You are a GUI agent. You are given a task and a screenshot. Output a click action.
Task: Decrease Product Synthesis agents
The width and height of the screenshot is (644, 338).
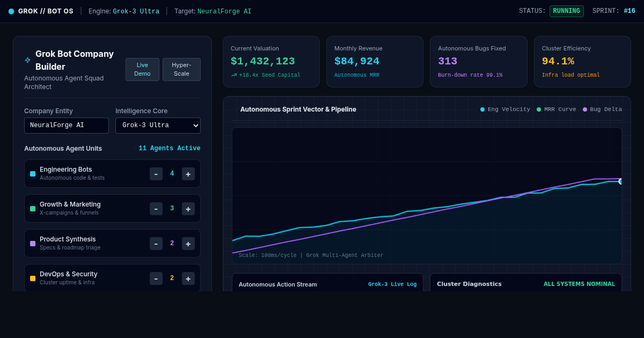(156, 244)
